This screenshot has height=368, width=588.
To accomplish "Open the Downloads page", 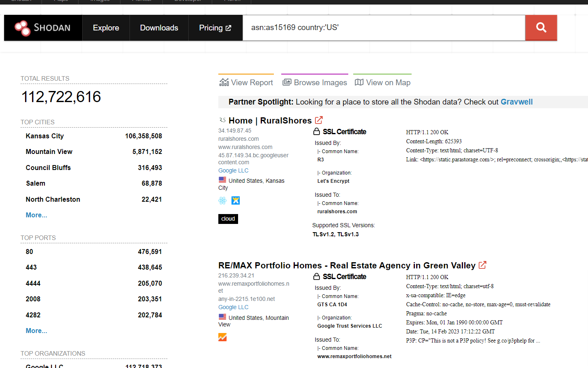I will (159, 28).
